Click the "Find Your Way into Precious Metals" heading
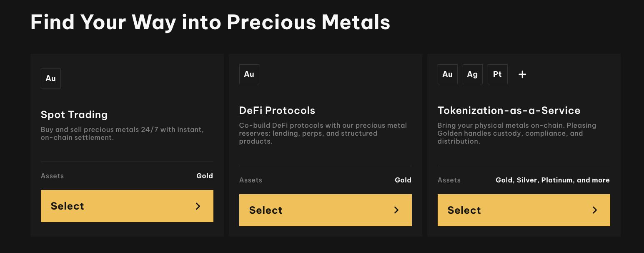 pos(210,22)
